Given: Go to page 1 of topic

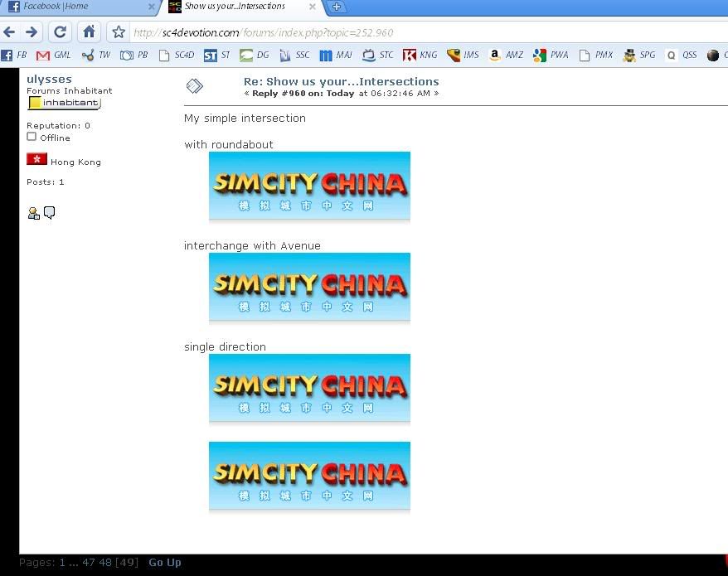Looking at the screenshot, I should tap(62, 563).
